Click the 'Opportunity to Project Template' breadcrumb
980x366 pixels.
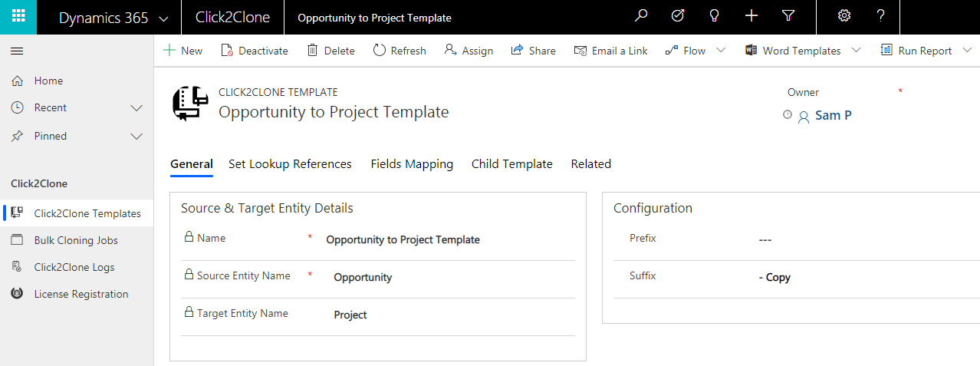pyautogui.click(x=374, y=18)
